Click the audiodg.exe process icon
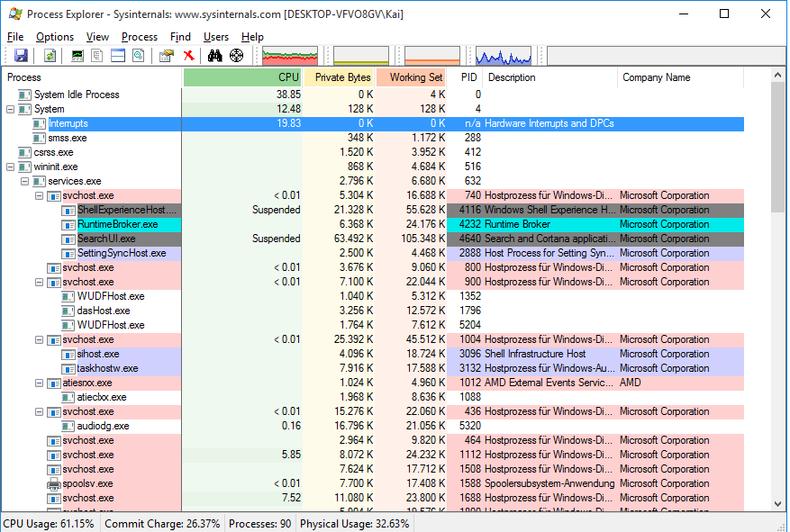This screenshot has height=532, width=790. pyautogui.click(x=68, y=427)
